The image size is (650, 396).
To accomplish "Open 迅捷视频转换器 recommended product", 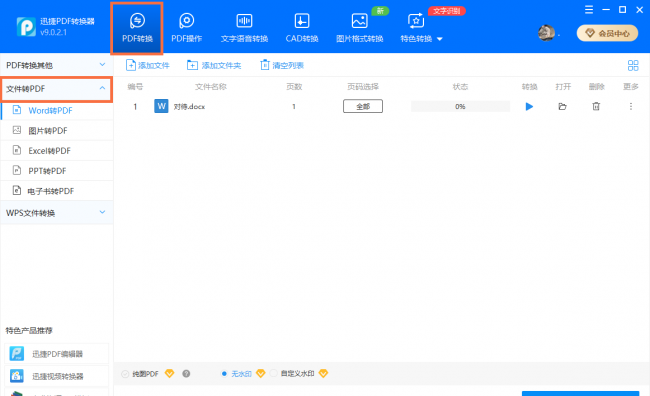I will click(57, 376).
